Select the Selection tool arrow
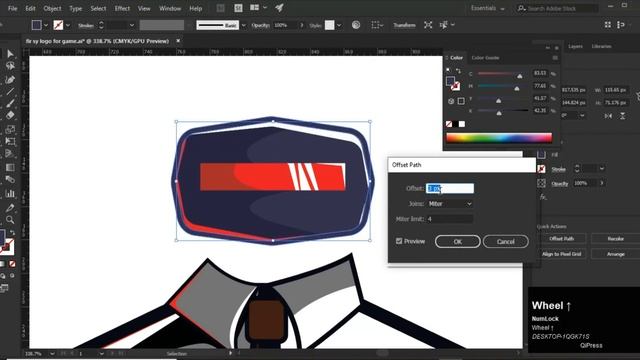This screenshot has width=640, height=360. pos(10,54)
